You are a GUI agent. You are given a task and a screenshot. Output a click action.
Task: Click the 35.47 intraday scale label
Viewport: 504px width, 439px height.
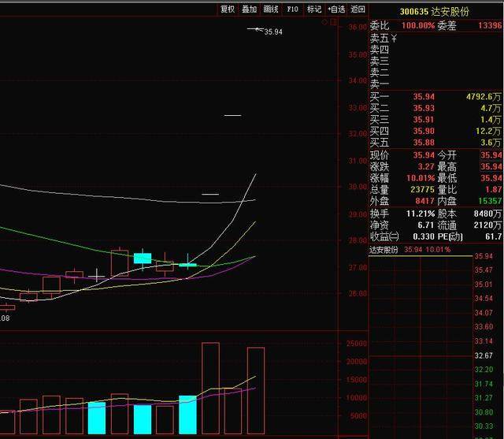(484, 270)
